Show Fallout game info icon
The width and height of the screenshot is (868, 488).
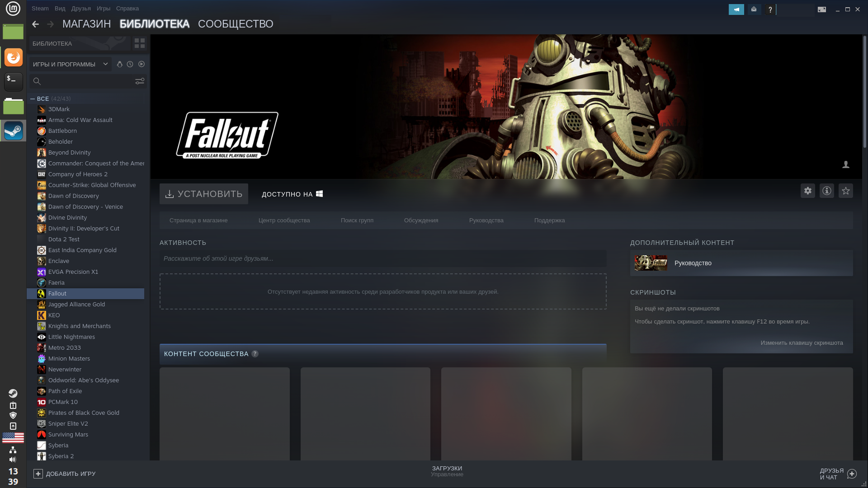pyautogui.click(x=827, y=191)
